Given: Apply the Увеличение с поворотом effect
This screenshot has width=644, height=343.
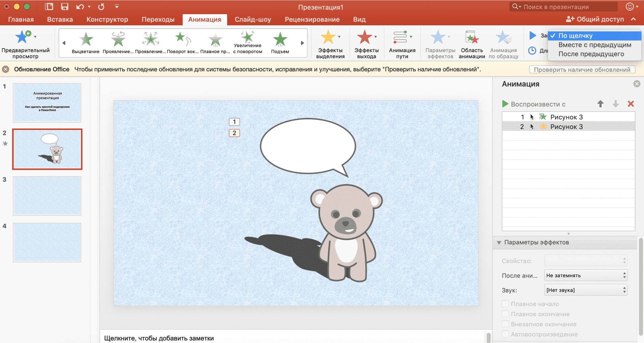Looking at the screenshot, I should click(247, 43).
